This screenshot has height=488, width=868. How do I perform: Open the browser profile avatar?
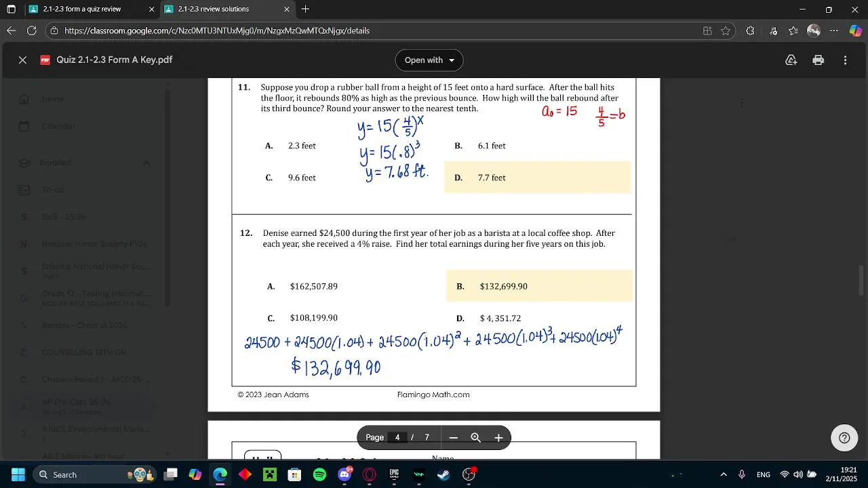click(814, 30)
